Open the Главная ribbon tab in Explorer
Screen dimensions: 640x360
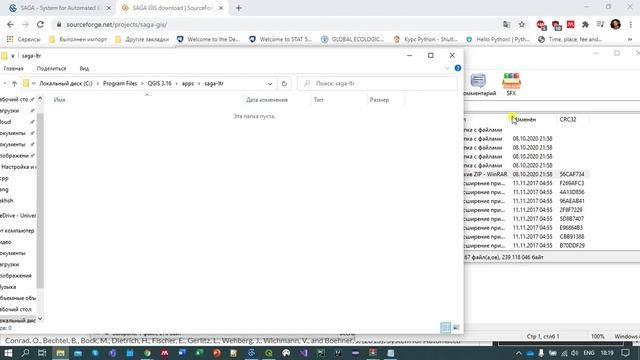tap(13, 69)
